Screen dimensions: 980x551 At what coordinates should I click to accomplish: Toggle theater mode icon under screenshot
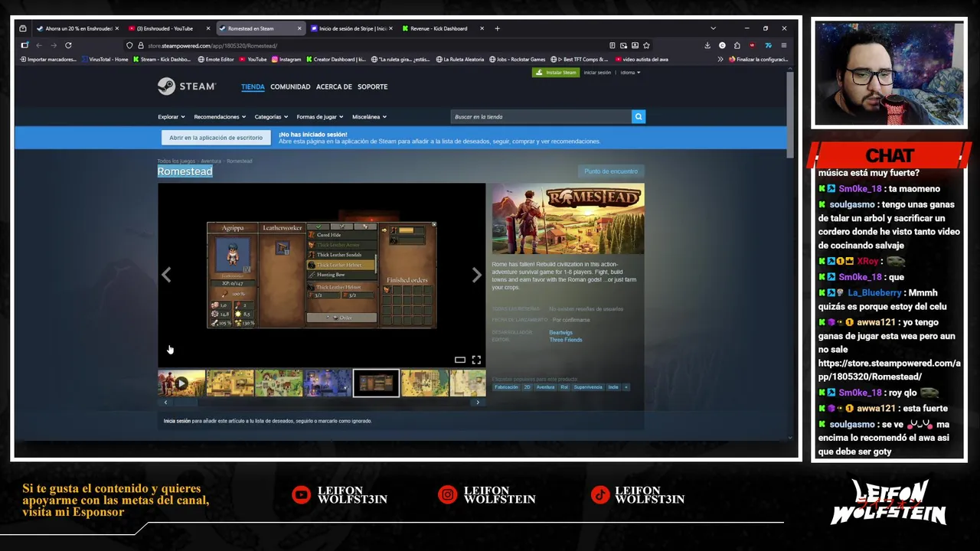[460, 360]
